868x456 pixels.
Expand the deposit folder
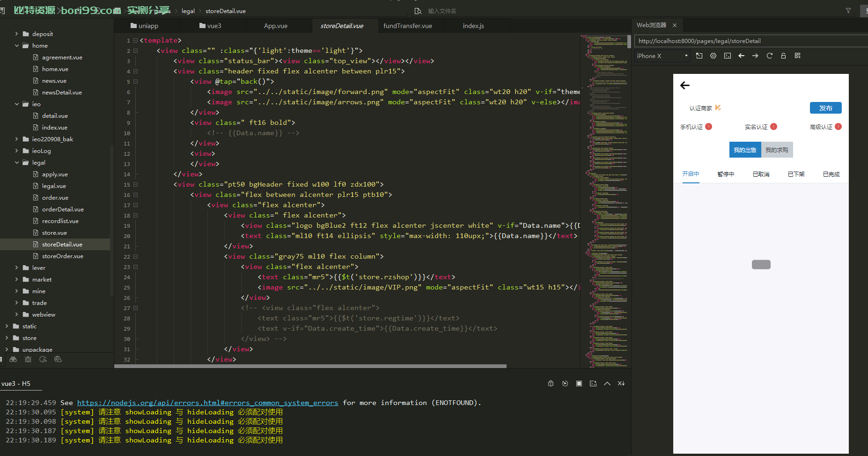coord(16,34)
